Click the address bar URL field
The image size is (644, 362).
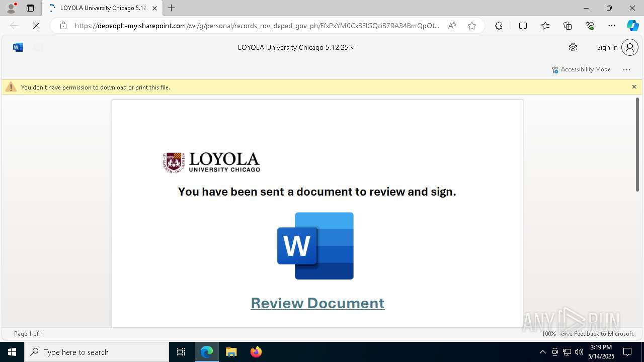pos(257,26)
